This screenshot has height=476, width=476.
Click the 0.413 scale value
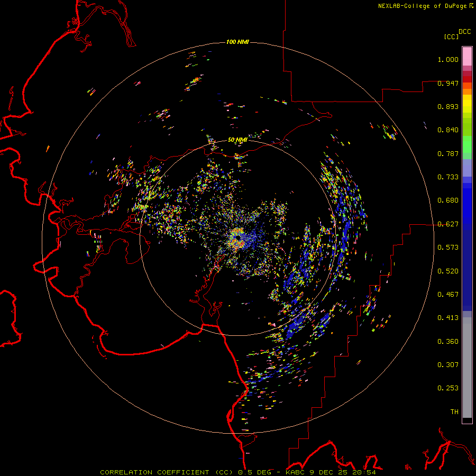tap(448, 318)
